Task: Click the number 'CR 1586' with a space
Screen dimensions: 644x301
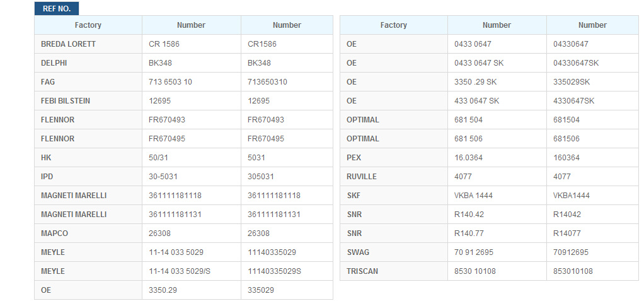Action: tap(164, 44)
